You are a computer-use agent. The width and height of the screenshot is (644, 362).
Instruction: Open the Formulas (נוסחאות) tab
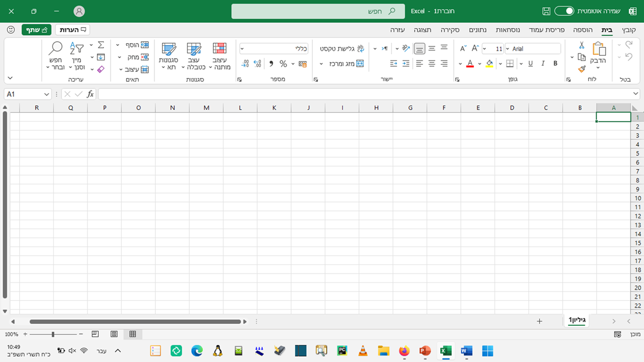click(508, 30)
